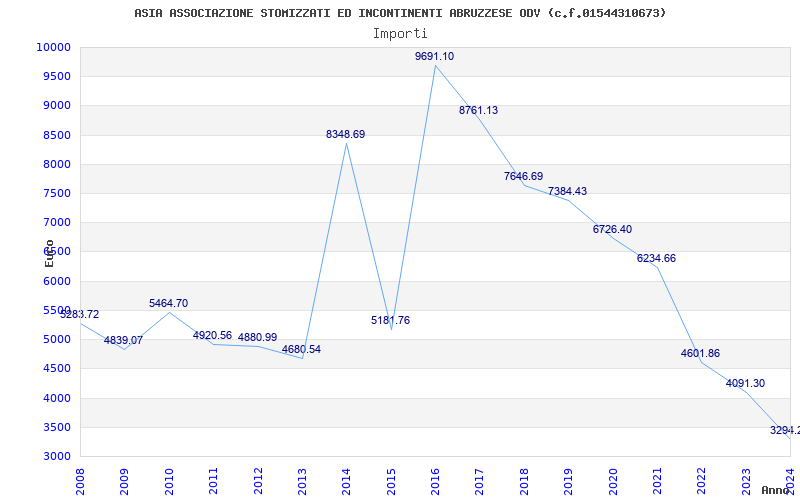Click the 7646.69 data label

tap(523, 177)
